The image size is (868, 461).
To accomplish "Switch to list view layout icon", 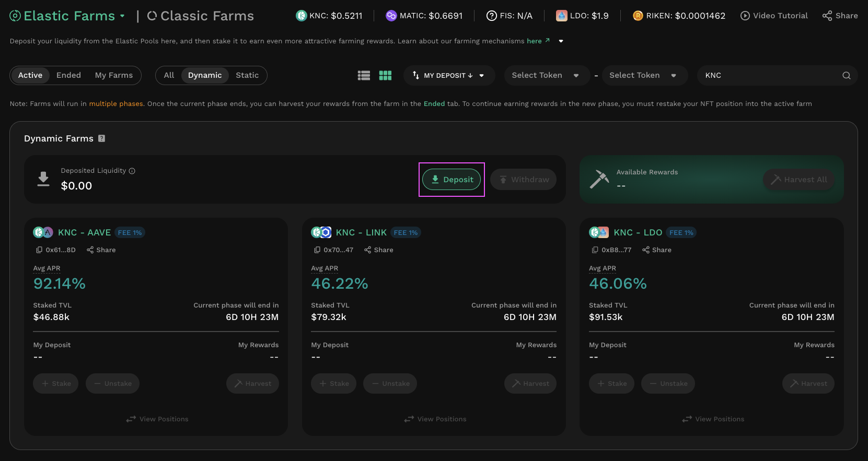I will (364, 76).
